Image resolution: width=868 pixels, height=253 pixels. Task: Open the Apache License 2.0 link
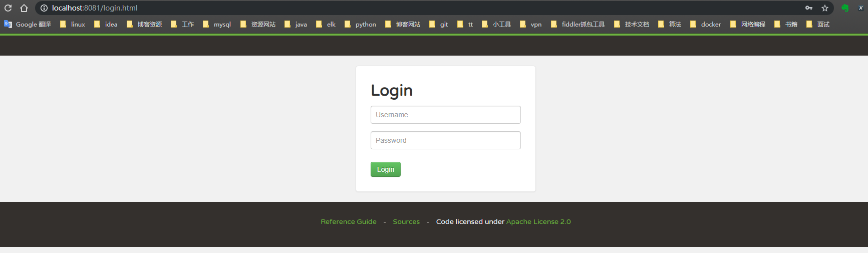click(538, 221)
